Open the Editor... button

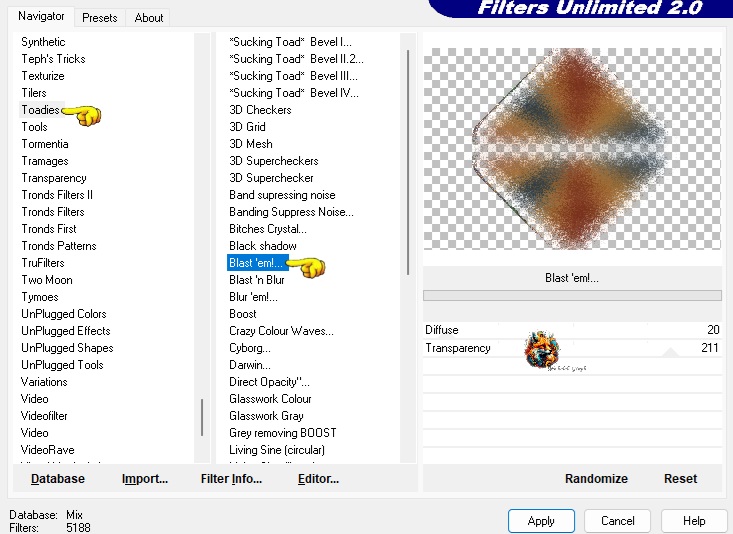pyautogui.click(x=318, y=479)
